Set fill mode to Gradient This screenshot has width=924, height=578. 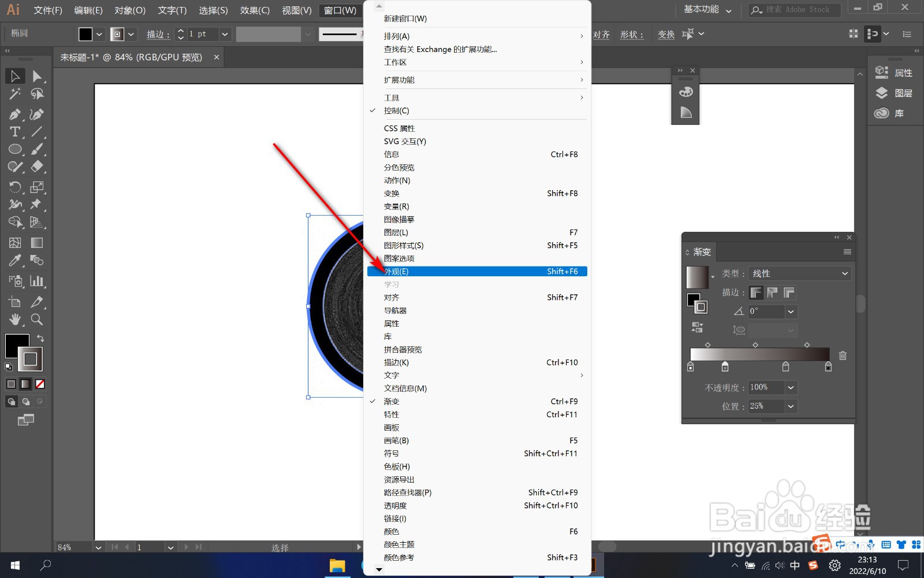tap(25, 384)
